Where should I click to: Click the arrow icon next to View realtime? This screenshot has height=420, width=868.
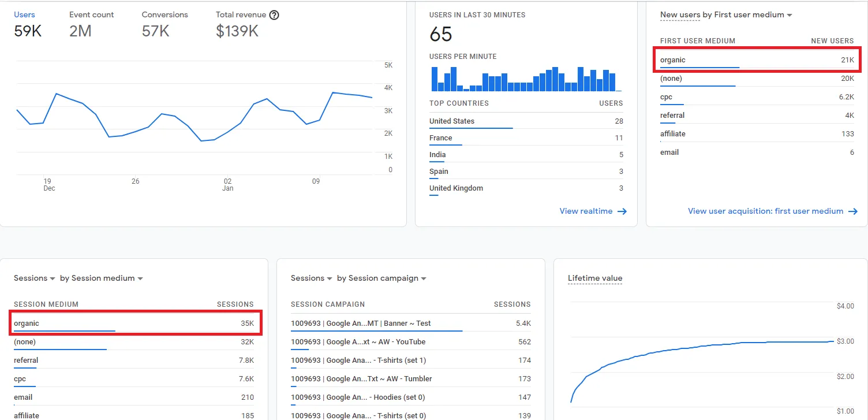click(622, 211)
